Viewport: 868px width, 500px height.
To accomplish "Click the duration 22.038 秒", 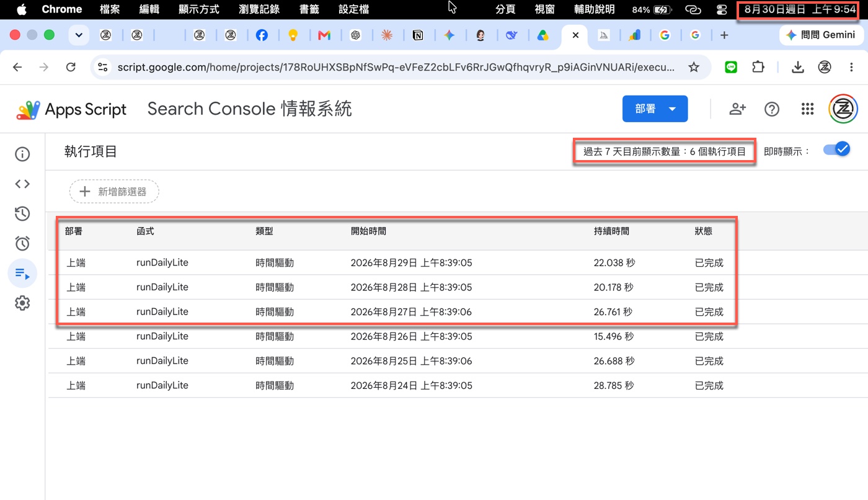I will 614,263.
